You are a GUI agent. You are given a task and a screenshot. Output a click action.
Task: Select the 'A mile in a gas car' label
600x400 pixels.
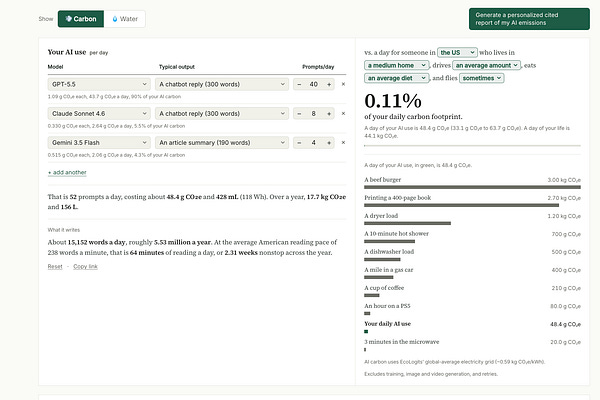click(389, 269)
